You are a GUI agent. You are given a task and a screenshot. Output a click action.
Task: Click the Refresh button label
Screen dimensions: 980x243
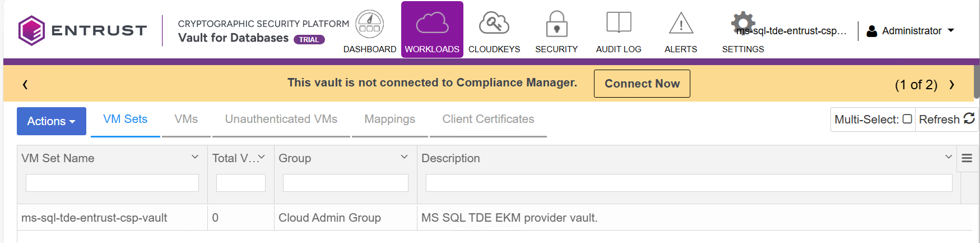click(x=939, y=120)
